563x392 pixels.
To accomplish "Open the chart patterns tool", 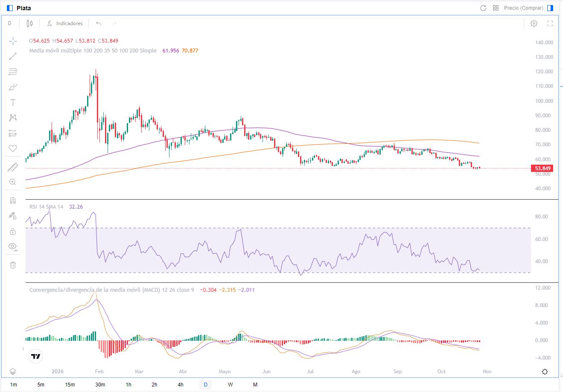I will (13, 118).
